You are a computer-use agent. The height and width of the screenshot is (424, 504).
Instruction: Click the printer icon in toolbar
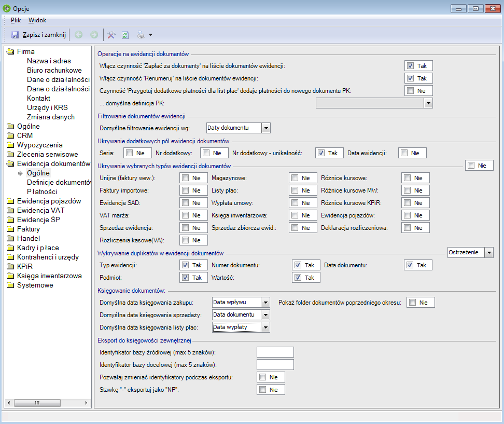click(141, 35)
